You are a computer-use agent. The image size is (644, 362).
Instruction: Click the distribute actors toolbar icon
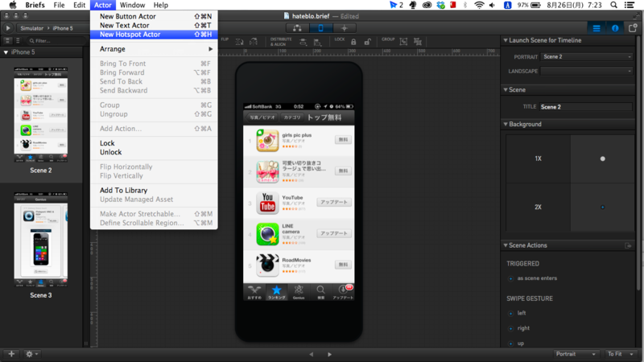pyautogui.click(x=303, y=42)
